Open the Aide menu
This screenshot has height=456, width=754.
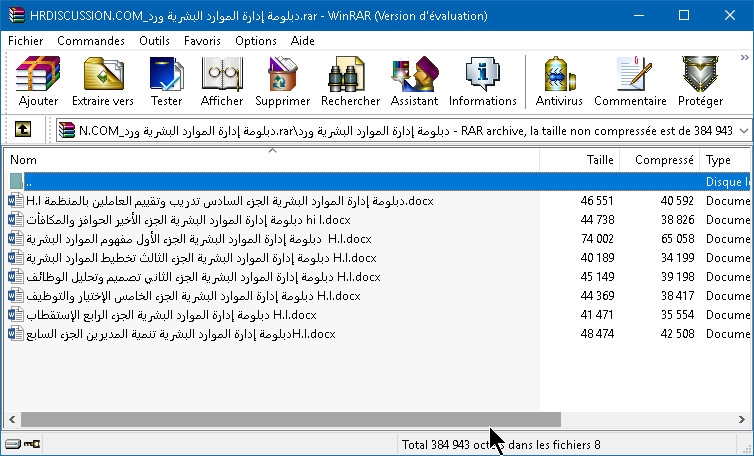(x=302, y=41)
